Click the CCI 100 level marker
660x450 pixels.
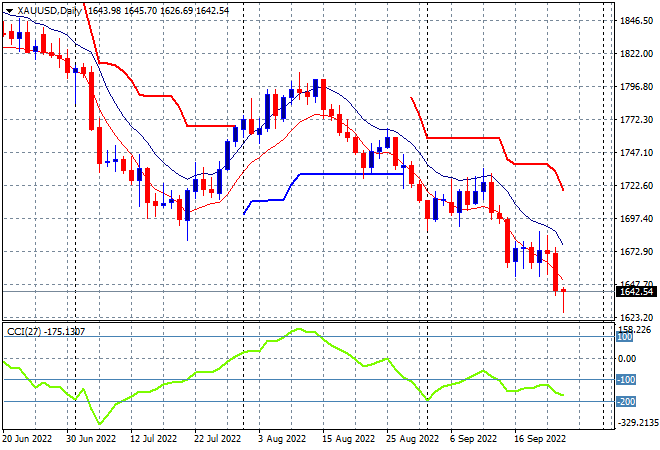point(625,337)
